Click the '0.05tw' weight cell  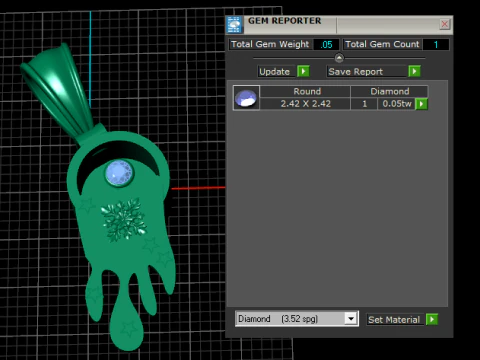click(x=397, y=104)
